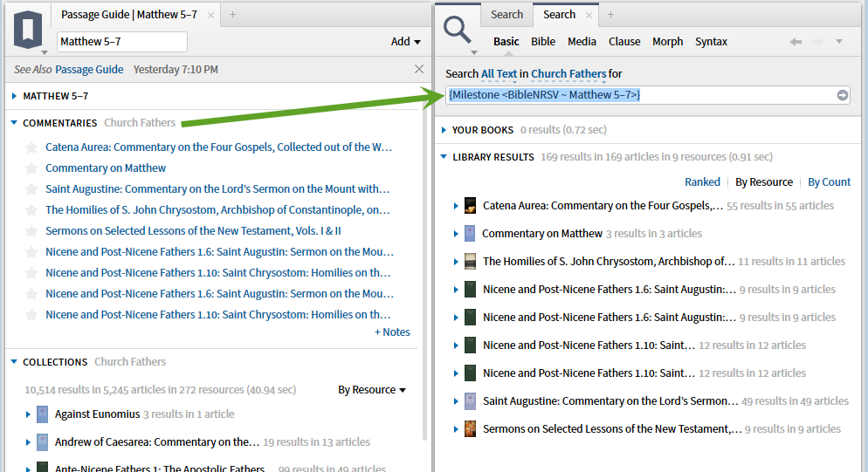The height and width of the screenshot is (472, 868).
Task: Star second Nicene Fathers 1.6 Augustin entry
Action: (31, 294)
